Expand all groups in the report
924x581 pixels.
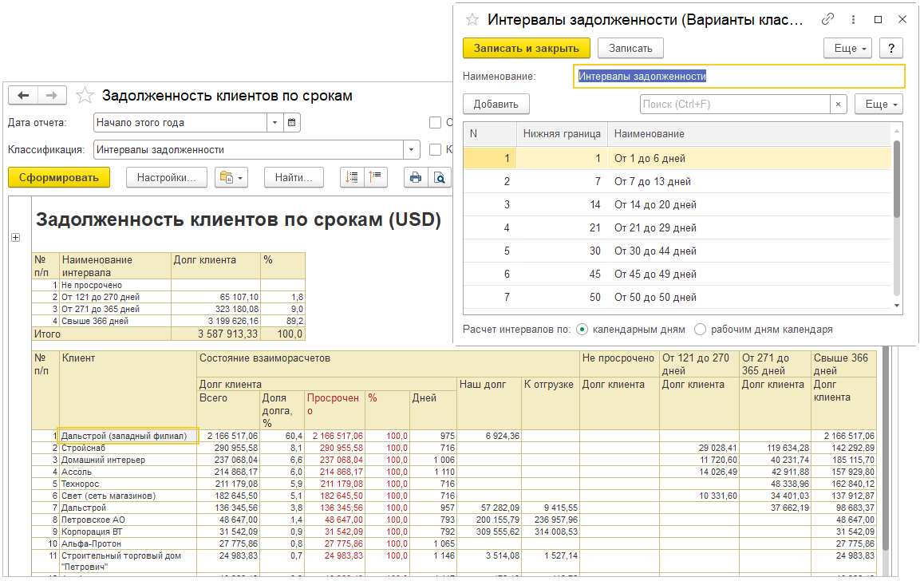click(x=351, y=177)
